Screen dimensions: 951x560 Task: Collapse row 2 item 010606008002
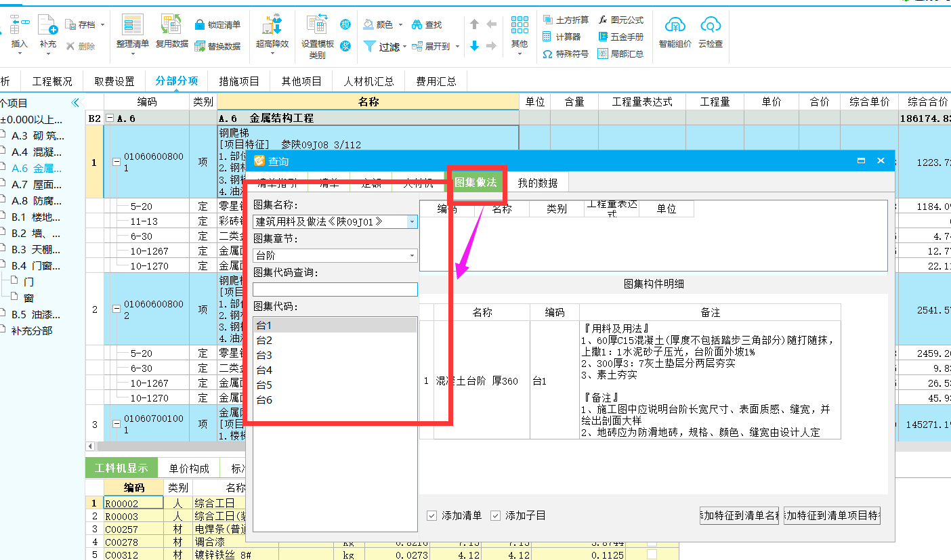point(115,309)
